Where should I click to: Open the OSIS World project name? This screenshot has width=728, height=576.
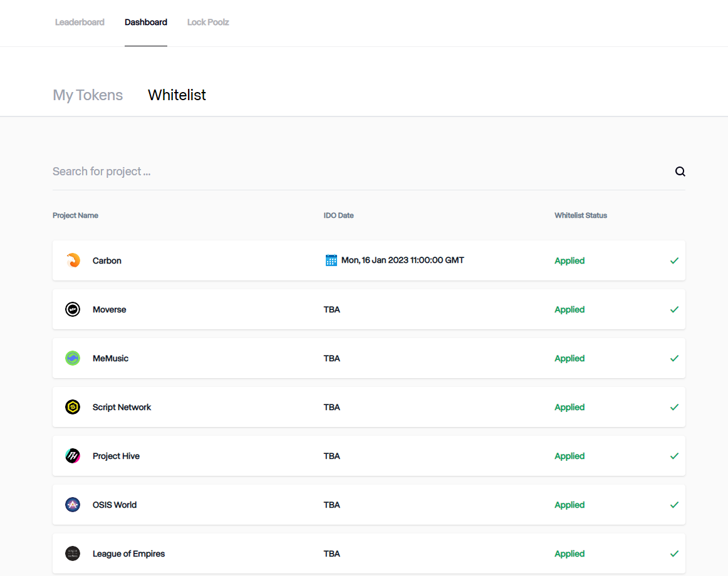coord(115,505)
